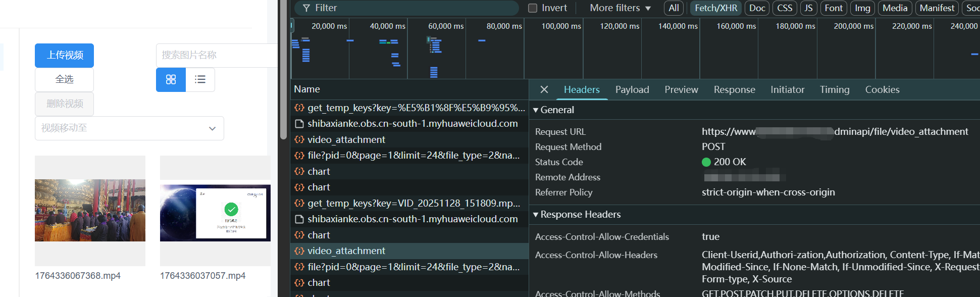Viewport: 980px width, 297px height.
Task: Open the More filters dropdown
Action: [620, 8]
